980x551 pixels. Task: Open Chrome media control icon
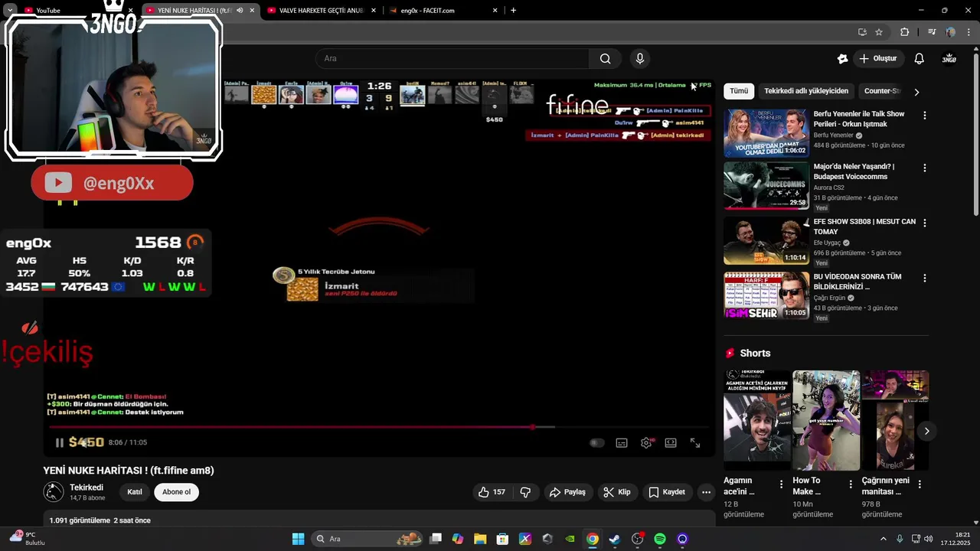[x=932, y=32]
